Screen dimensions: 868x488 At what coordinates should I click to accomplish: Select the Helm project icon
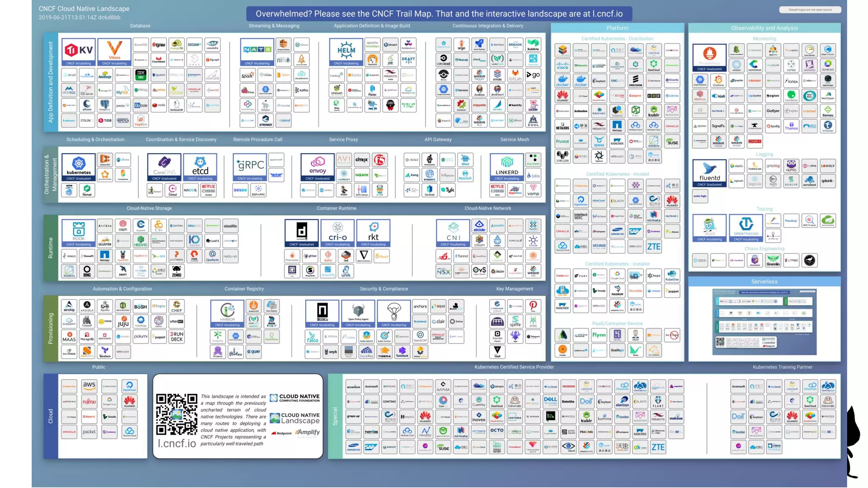pyautogui.click(x=346, y=52)
